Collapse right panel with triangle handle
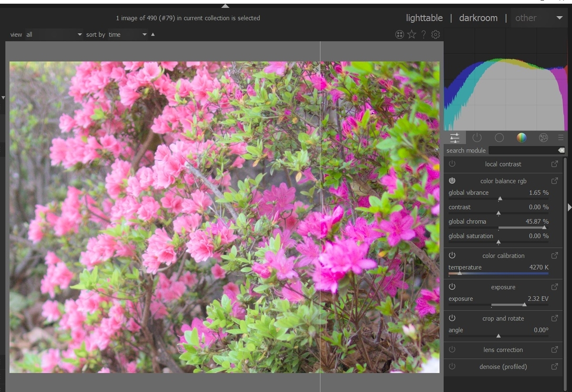572x392 pixels. 569,207
